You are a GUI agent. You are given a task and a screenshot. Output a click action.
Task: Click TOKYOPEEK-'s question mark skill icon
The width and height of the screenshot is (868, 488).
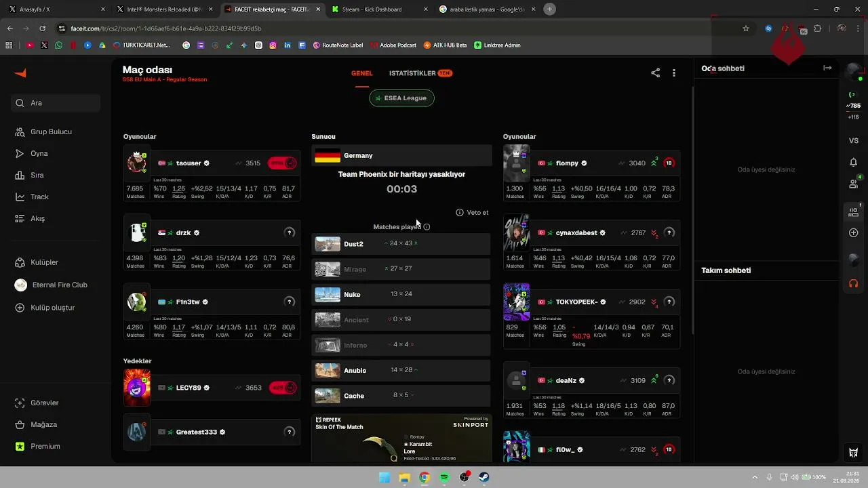[x=669, y=302]
